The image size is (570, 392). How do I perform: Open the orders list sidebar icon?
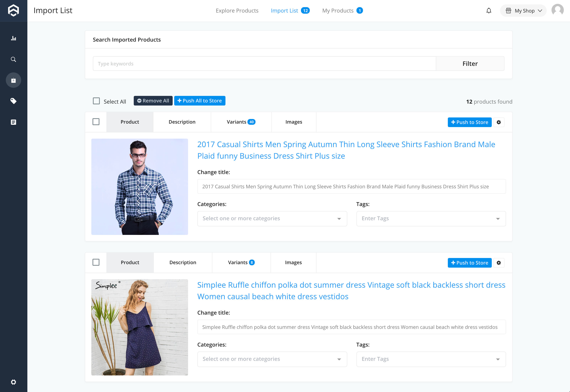(13, 122)
